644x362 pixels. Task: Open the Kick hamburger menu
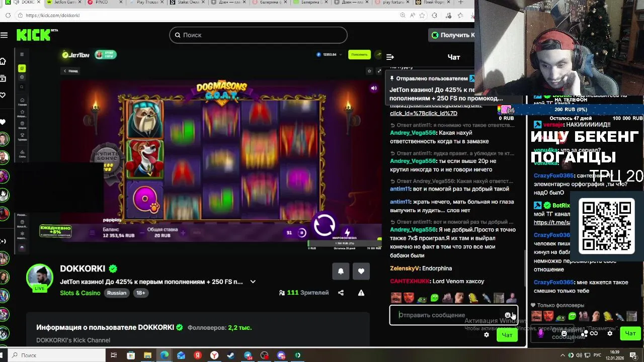pyautogui.click(x=4, y=35)
